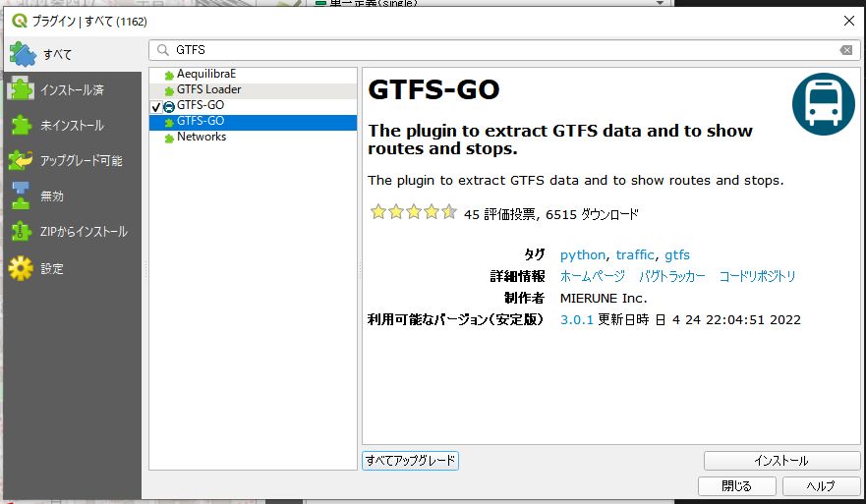866x504 pixels.
Task: Open the ZIPからインストール tab
Action: point(73,231)
